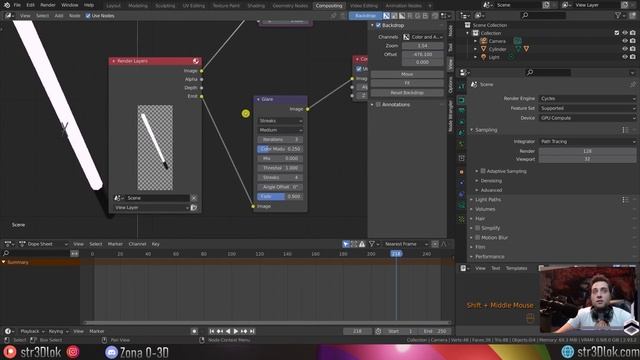
Task: Toggle the Backdrop panel checkbox
Action: [x=378, y=25]
